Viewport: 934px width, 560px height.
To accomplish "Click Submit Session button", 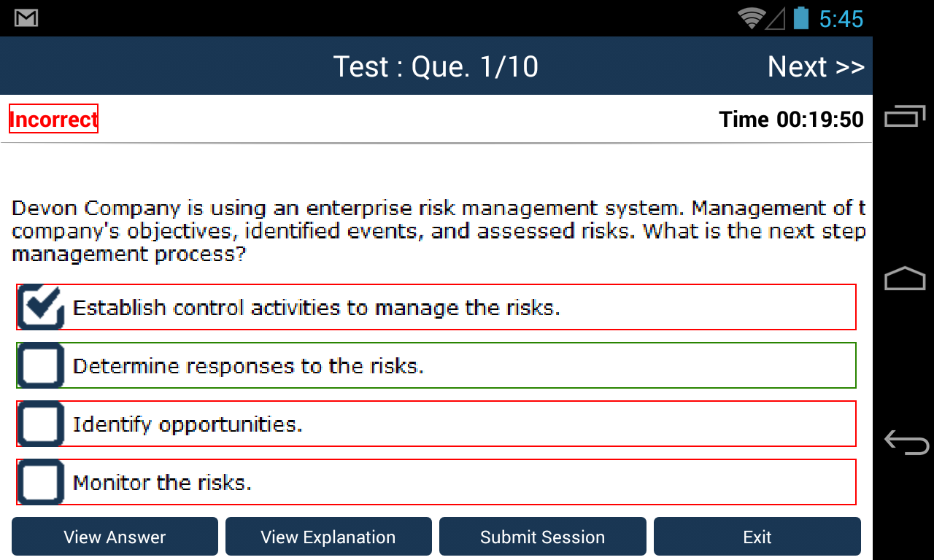I will pos(542,537).
